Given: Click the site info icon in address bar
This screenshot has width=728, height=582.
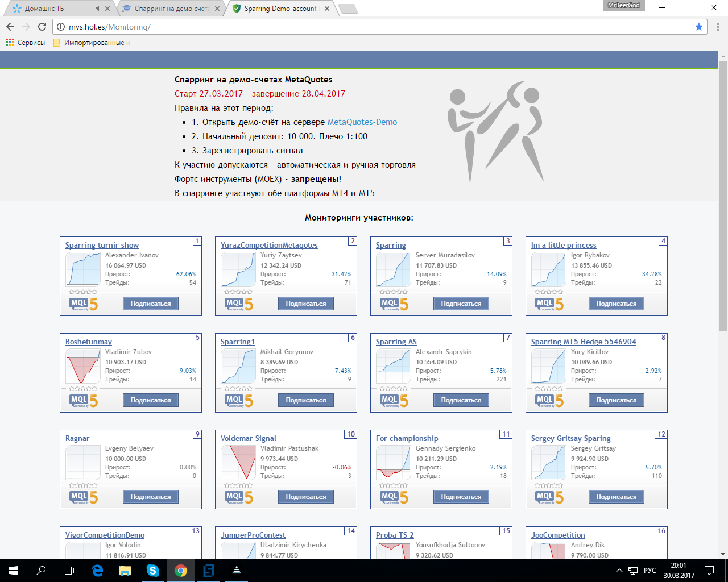Looking at the screenshot, I should (61, 27).
